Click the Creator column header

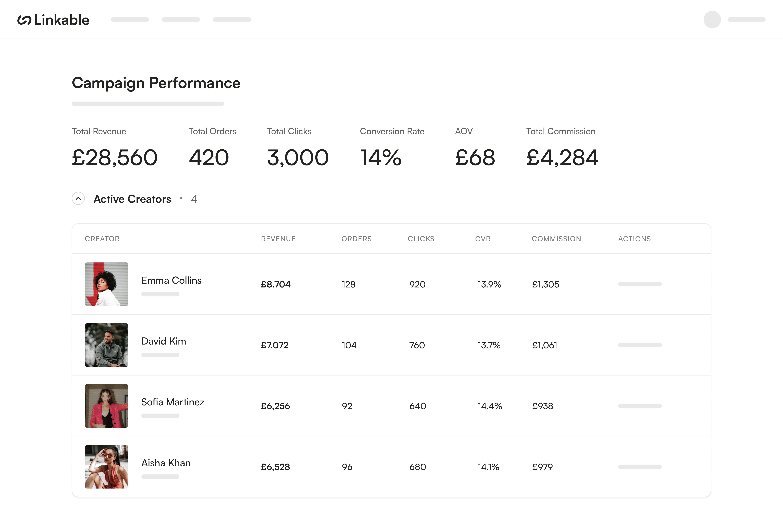point(102,239)
